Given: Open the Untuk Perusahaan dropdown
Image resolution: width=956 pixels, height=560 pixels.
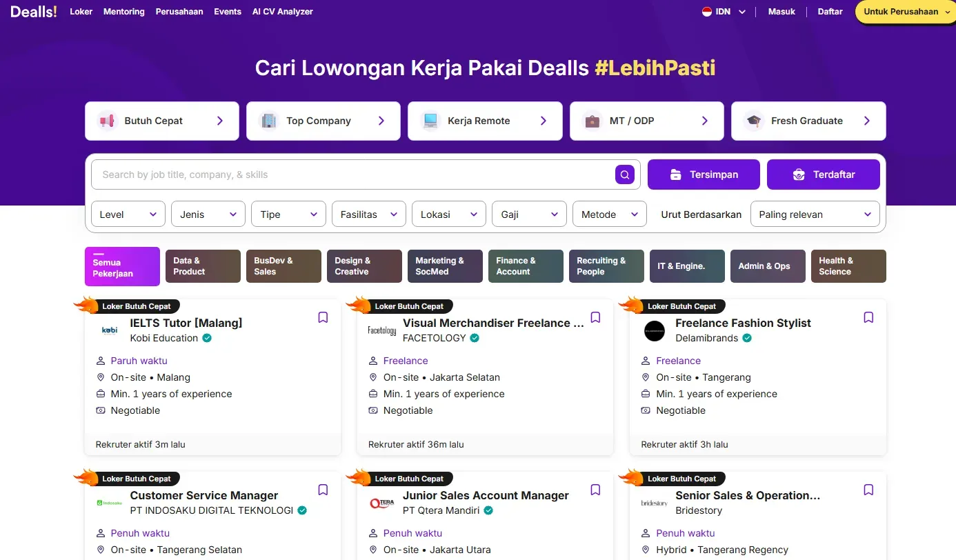Looking at the screenshot, I should [x=906, y=12].
